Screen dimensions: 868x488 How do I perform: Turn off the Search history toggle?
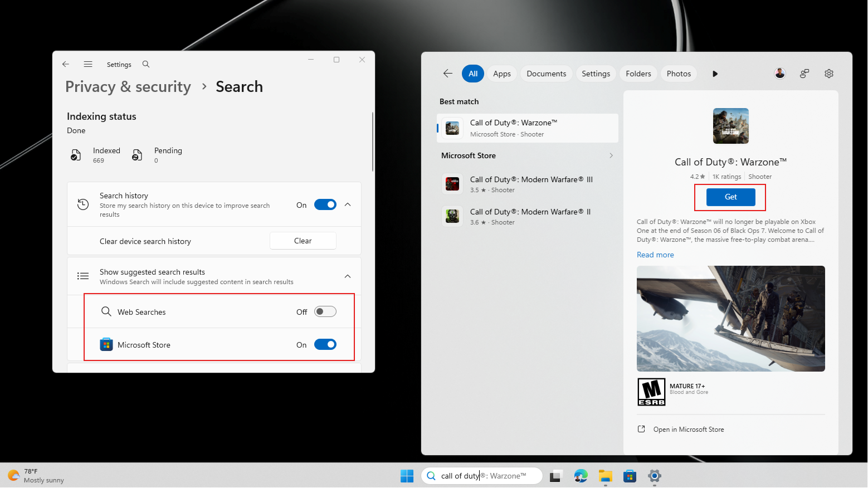click(325, 204)
